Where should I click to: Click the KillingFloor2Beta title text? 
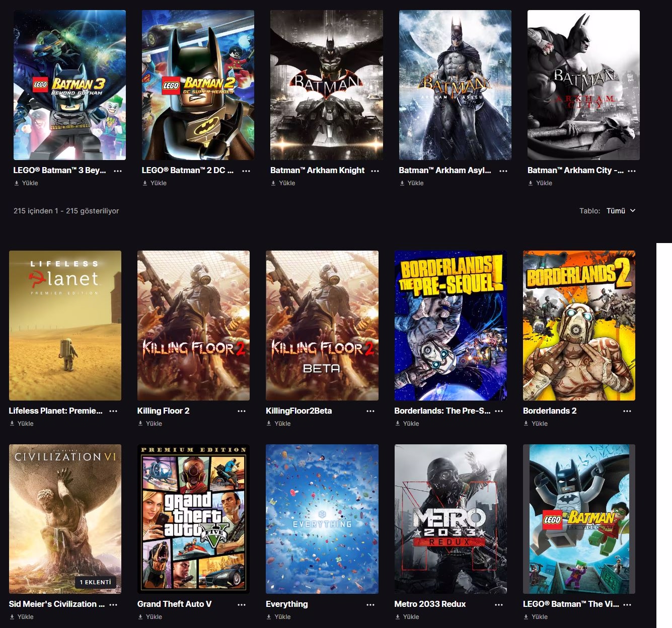(298, 411)
